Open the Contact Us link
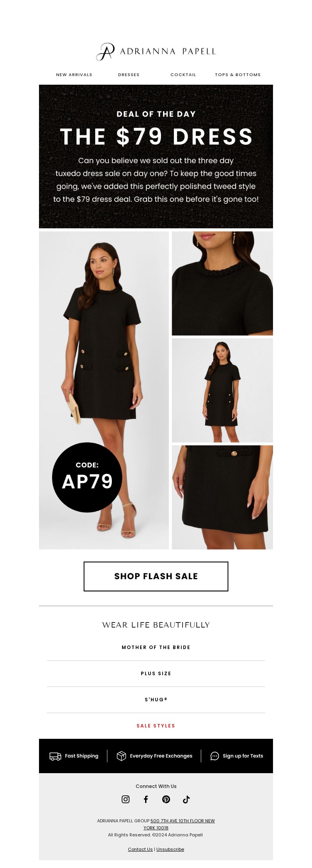This screenshot has height=868, width=312. point(140,849)
